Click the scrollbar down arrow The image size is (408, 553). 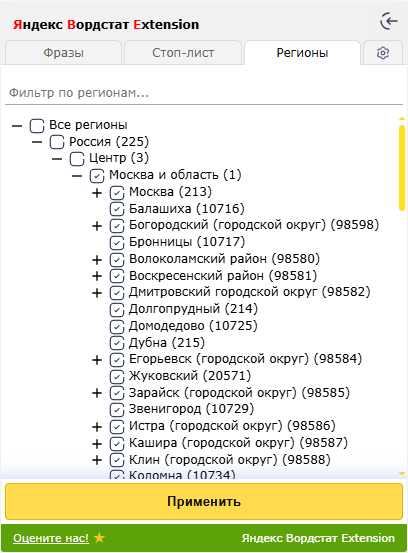[x=402, y=473]
